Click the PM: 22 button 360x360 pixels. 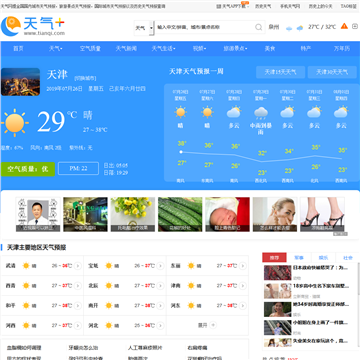pyautogui.click(x=78, y=168)
